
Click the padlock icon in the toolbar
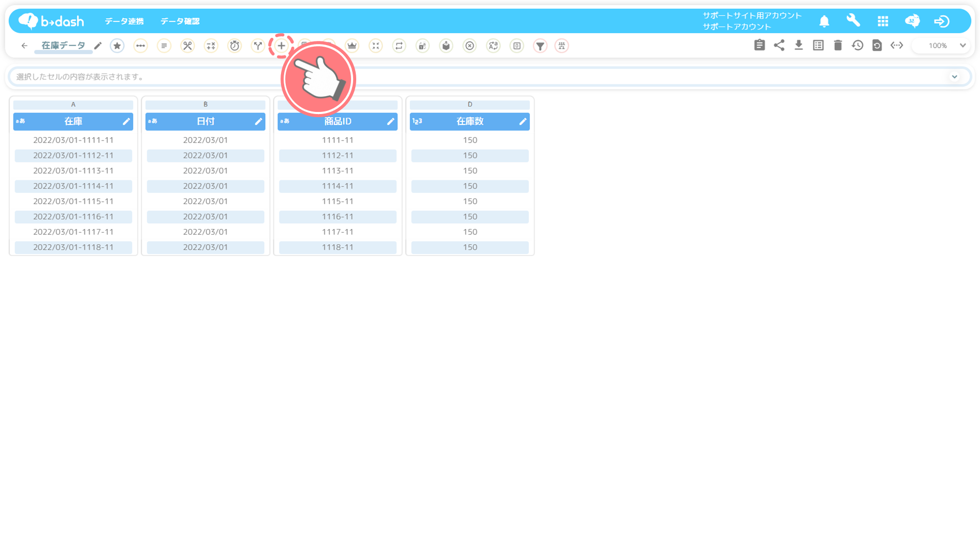[x=423, y=46]
